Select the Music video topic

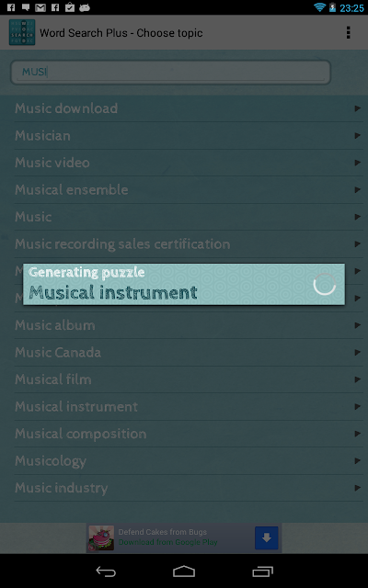(x=189, y=163)
